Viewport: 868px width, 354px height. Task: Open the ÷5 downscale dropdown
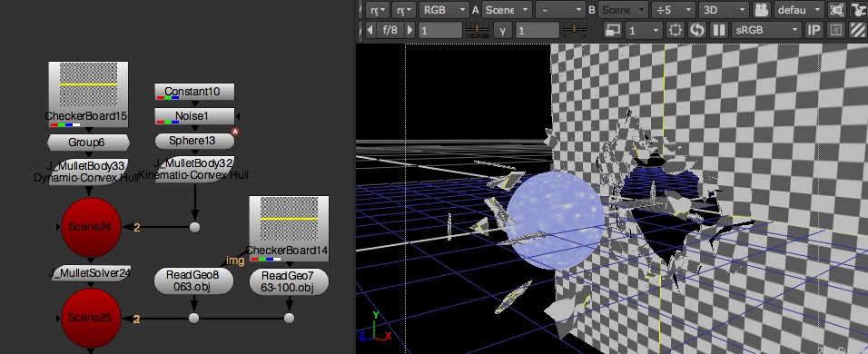(x=673, y=10)
